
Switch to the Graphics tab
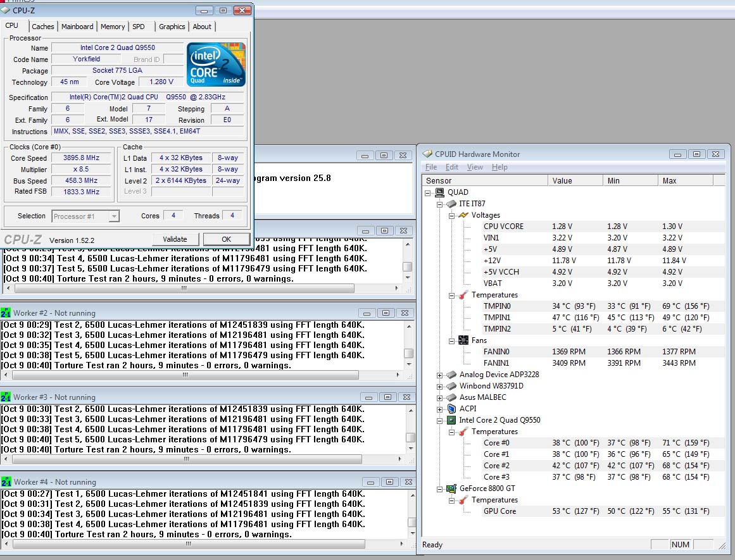[172, 27]
